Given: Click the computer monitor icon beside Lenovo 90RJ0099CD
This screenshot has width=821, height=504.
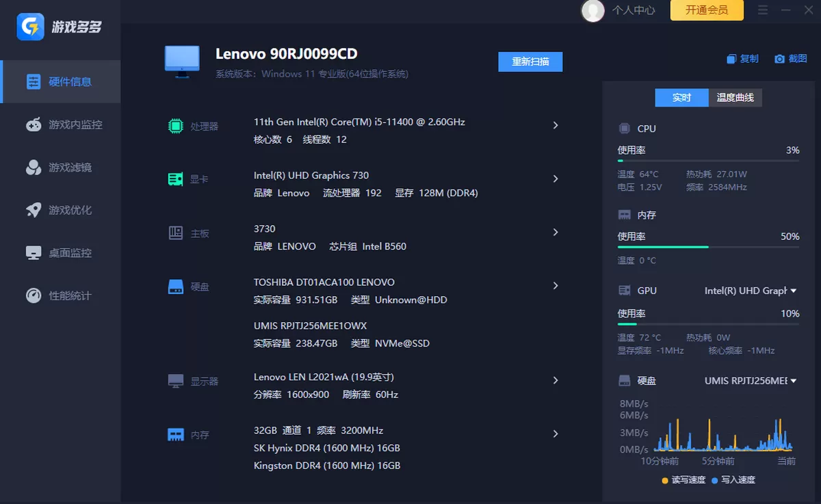Looking at the screenshot, I should click(x=182, y=62).
